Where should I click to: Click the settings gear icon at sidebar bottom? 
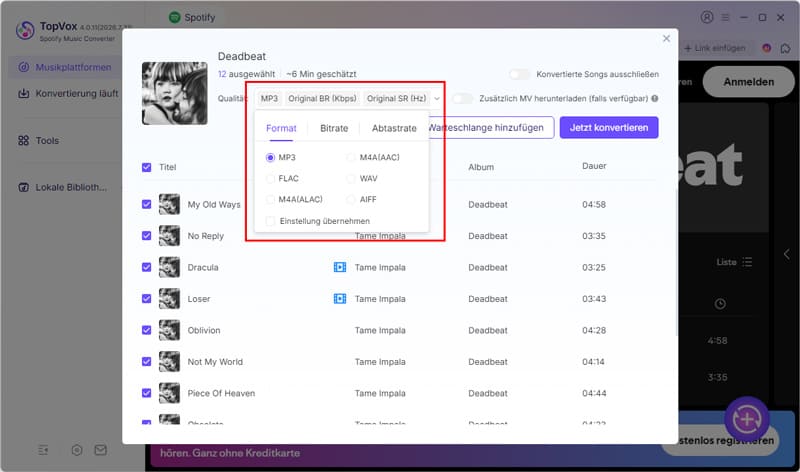77,450
